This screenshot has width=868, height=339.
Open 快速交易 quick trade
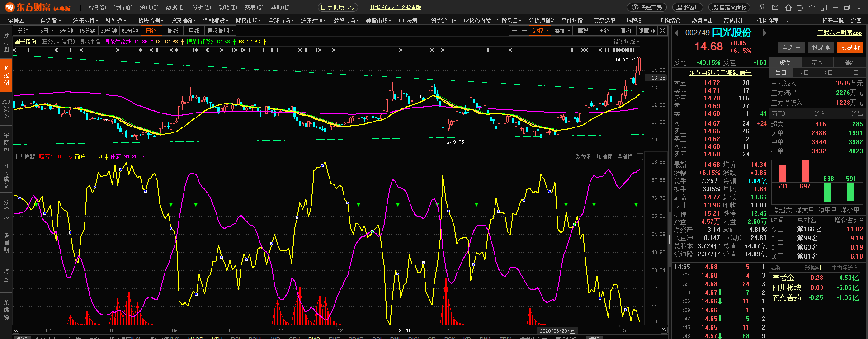pyautogui.click(x=647, y=7)
